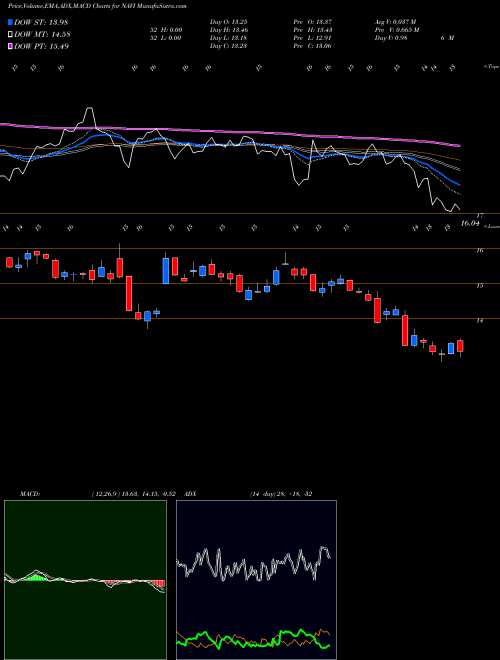500x660 pixels.
Task: Click the magenta DOW PT legend square
Action: pos(10,46)
